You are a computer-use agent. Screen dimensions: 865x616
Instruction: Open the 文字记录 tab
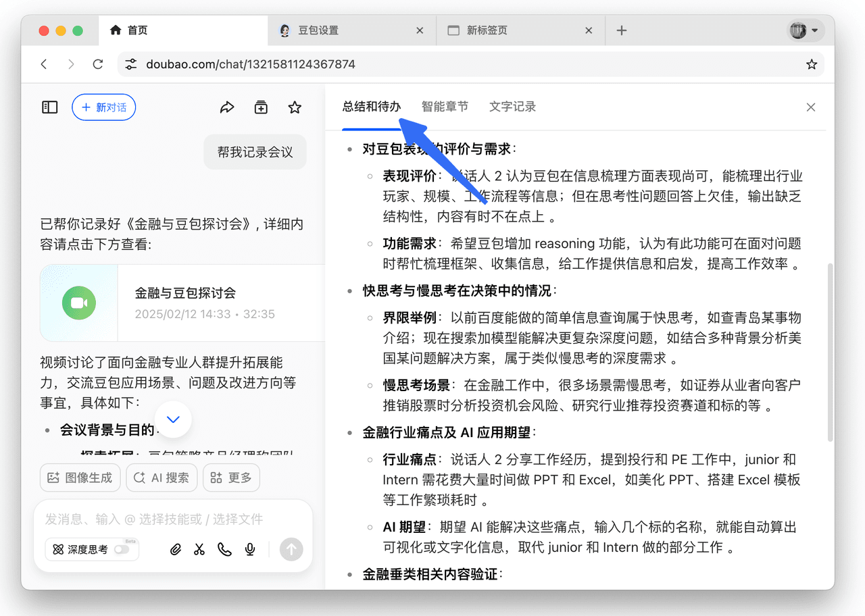512,107
